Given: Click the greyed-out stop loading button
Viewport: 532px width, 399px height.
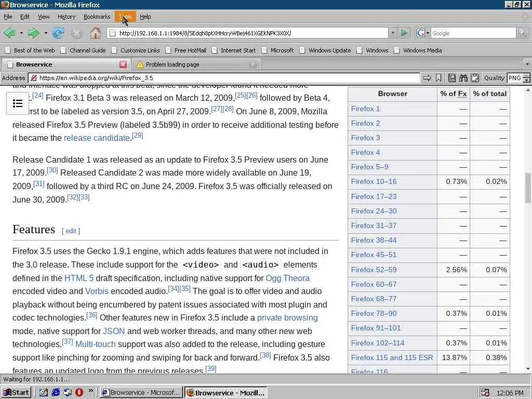Looking at the screenshot, I should click(x=77, y=33).
